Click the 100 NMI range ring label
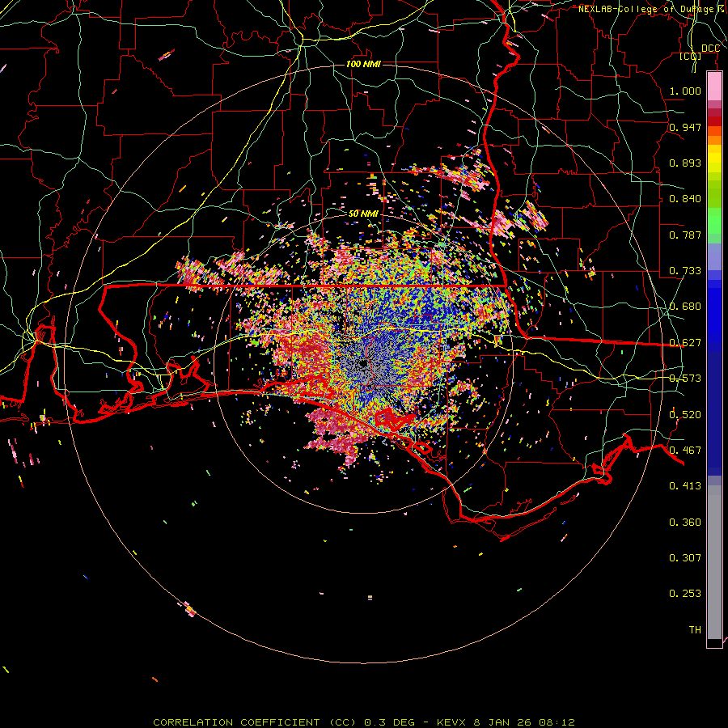This screenshot has height=728, width=728. click(363, 64)
